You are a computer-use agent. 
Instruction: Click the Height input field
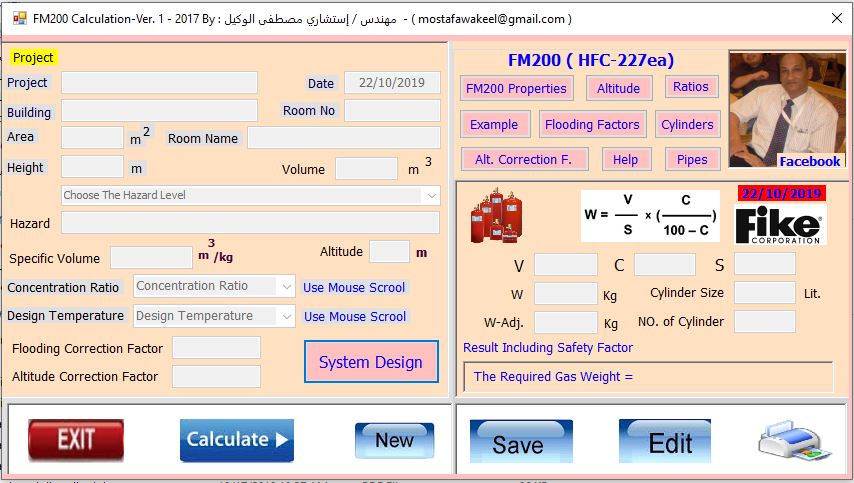tap(93, 167)
